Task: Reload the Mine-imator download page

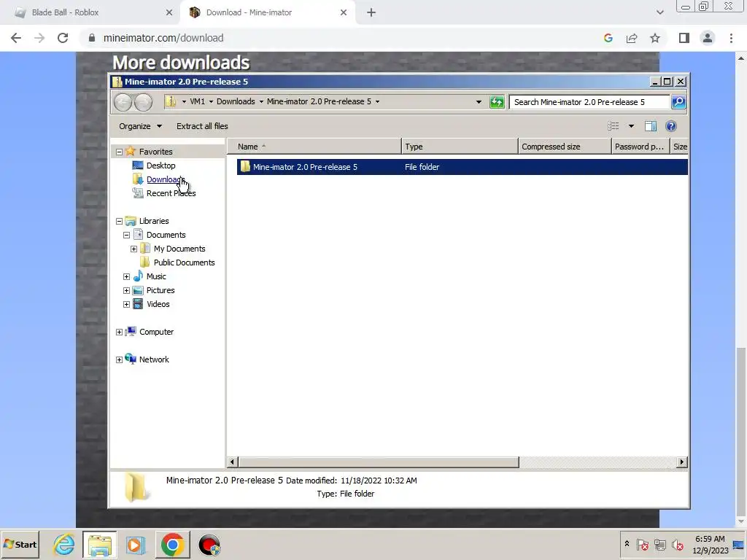Action: pyautogui.click(x=63, y=38)
